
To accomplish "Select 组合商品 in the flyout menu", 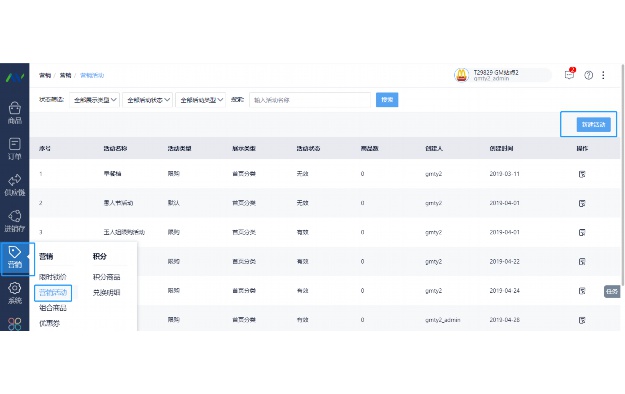I will [53, 308].
